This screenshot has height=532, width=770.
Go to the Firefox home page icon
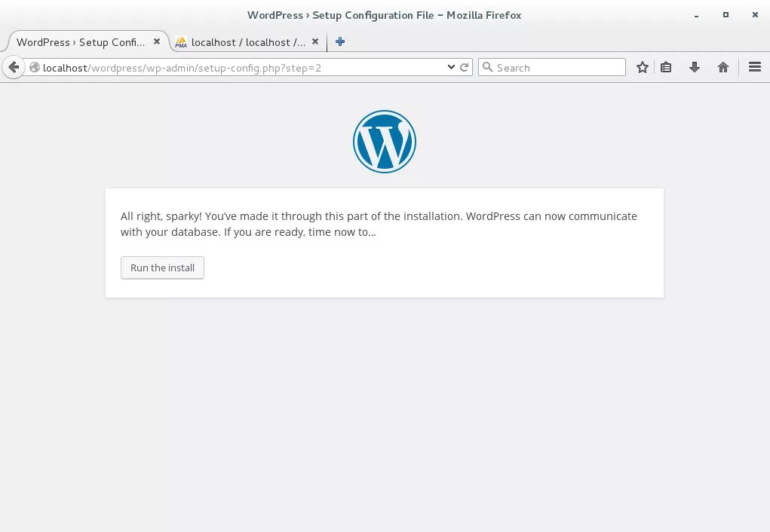[722, 67]
